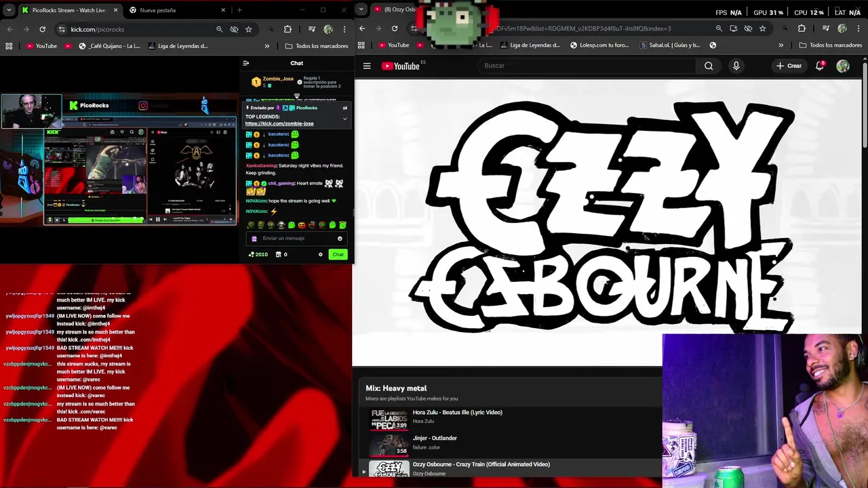Screen dimensions: 868x488
Task: Open channel points 2010 indicator
Action: [x=258, y=255]
